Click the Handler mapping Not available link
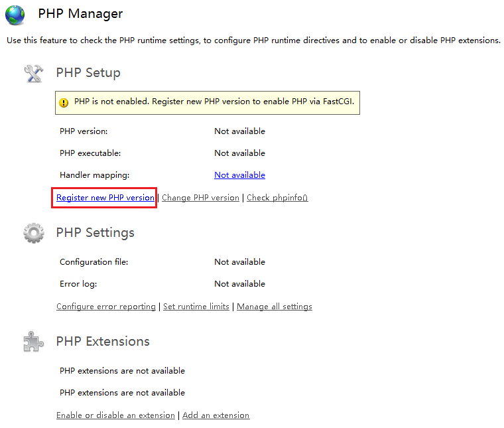This screenshot has height=428, width=504. [240, 175]
